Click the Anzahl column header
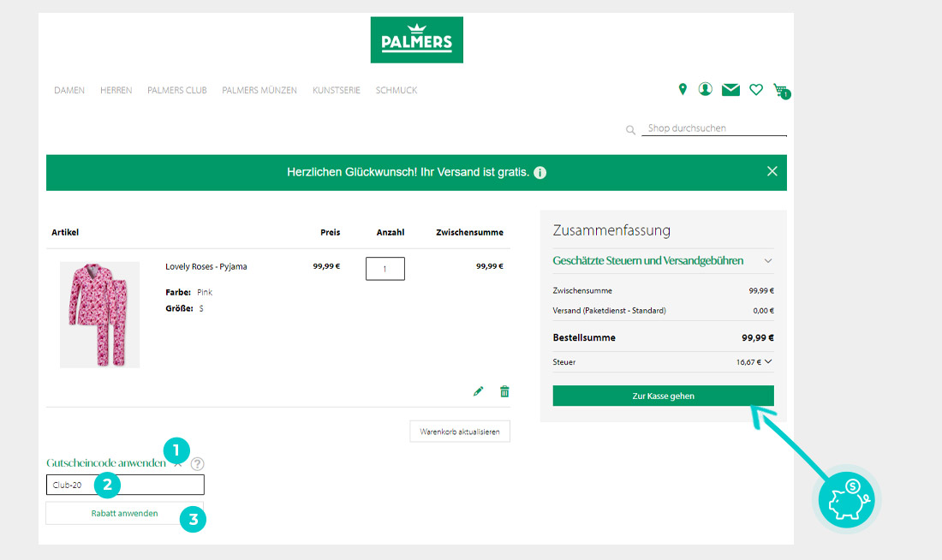The height and width of the screenshot is (560, 942). tap(391, 233)
